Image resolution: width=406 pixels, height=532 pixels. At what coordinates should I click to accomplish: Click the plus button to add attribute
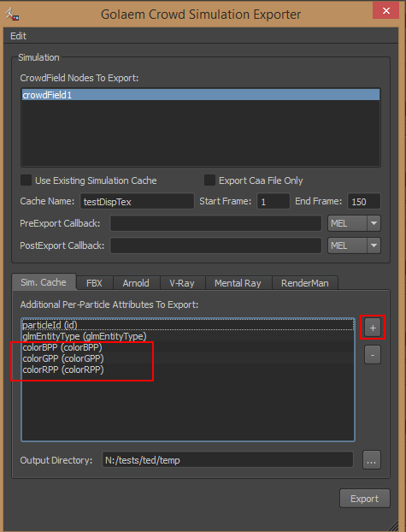373,328
